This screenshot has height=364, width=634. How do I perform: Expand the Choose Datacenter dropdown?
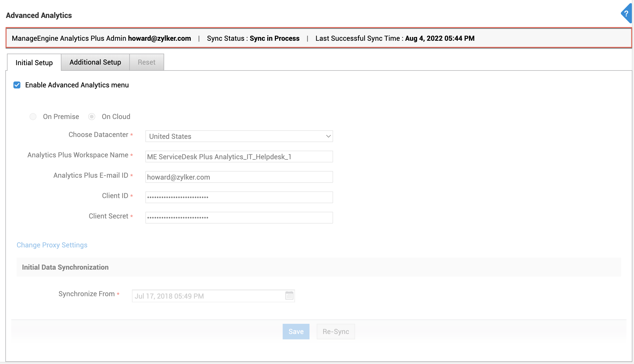click(239, 136)
